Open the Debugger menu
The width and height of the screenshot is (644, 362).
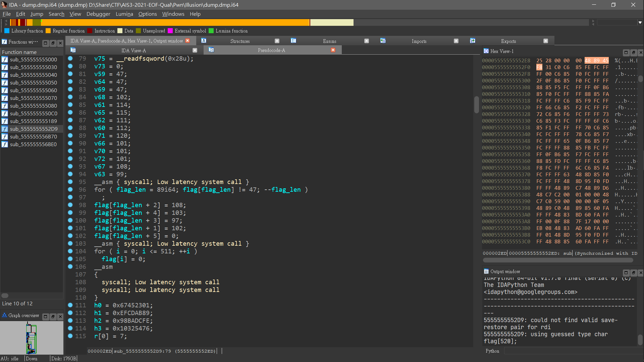[98, 14]
